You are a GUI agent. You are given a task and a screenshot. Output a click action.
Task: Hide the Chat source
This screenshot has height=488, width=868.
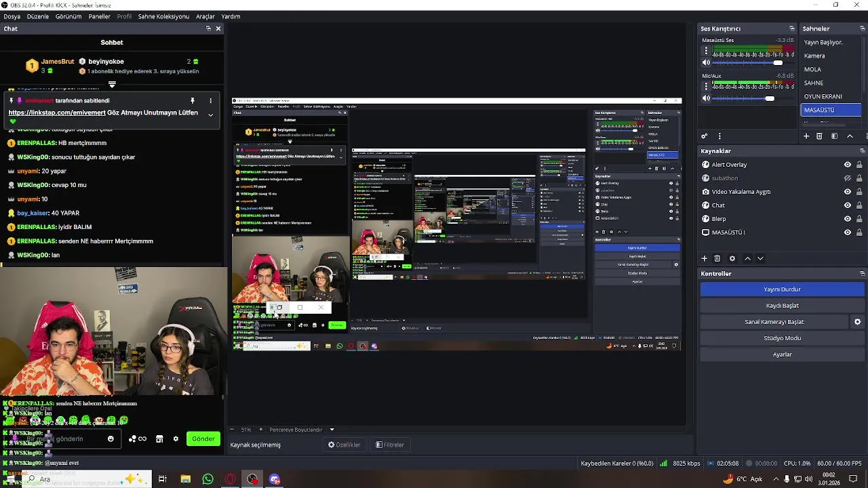pyautogui.click(x=847, y=205)
